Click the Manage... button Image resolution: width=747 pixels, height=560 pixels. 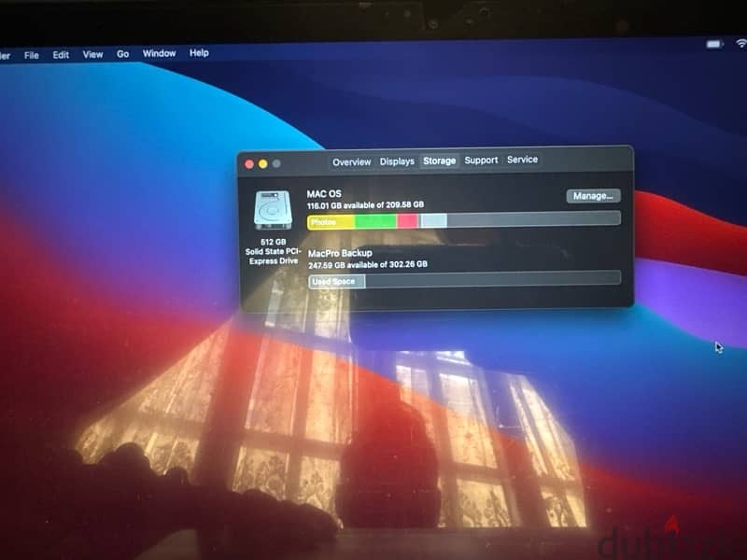tap(593, 196)
